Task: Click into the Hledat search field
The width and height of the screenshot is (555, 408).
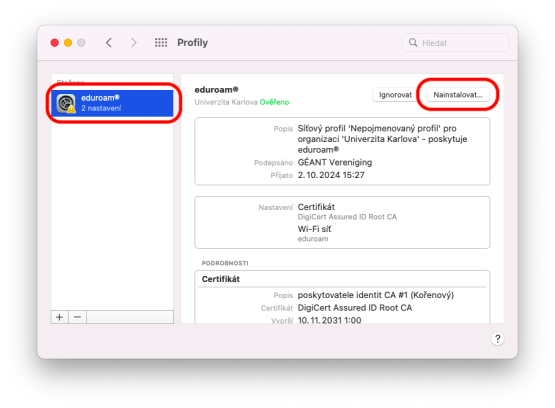Action: coord(456,43)
